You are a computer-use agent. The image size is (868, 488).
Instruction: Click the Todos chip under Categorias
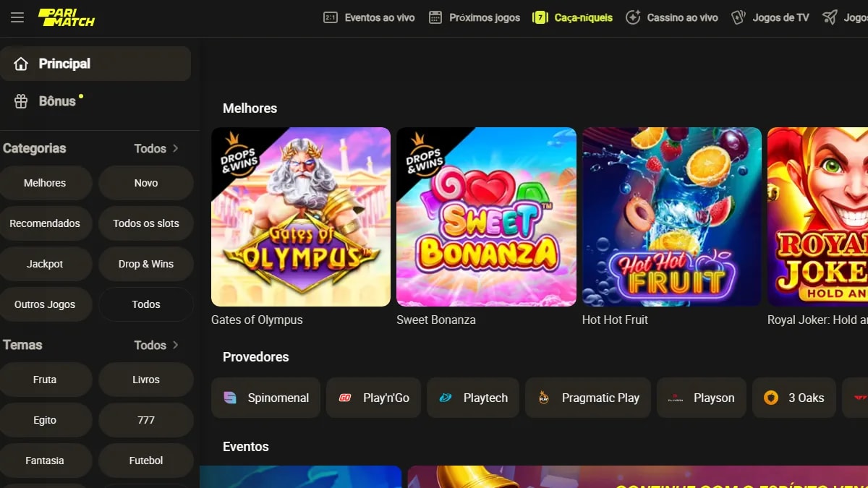146,304
